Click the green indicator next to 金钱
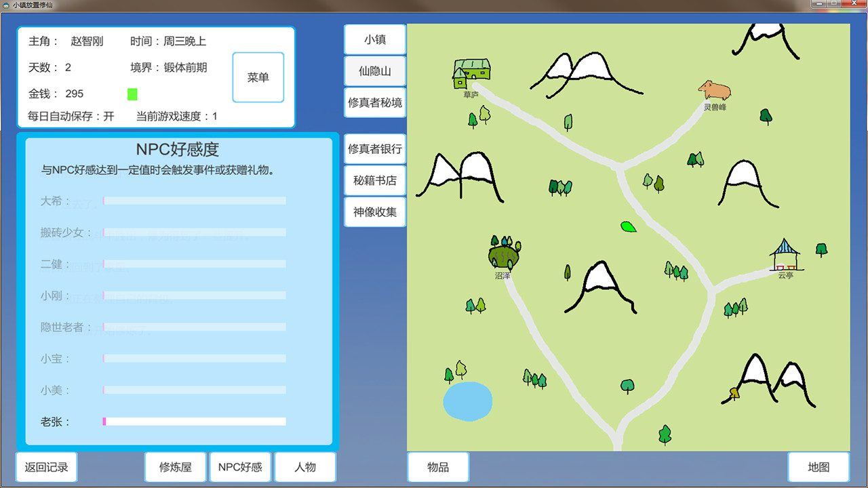 click(131, 95)
